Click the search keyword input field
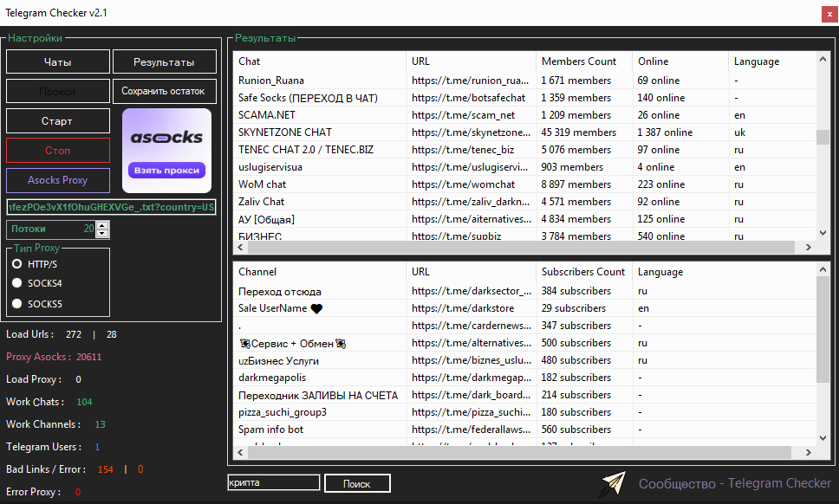Image resolution: width=839 pixels, height=504 pixels. (273, 483)
